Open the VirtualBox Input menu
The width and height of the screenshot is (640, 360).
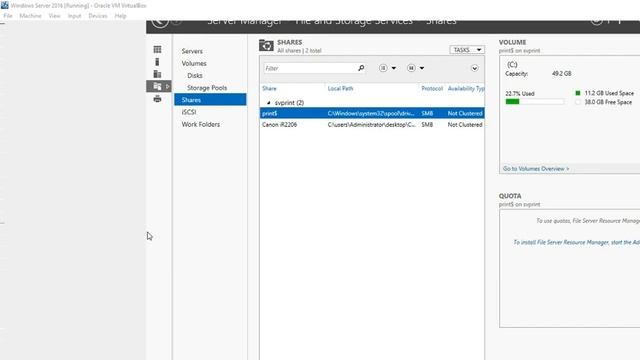click(x=74, y=16)
